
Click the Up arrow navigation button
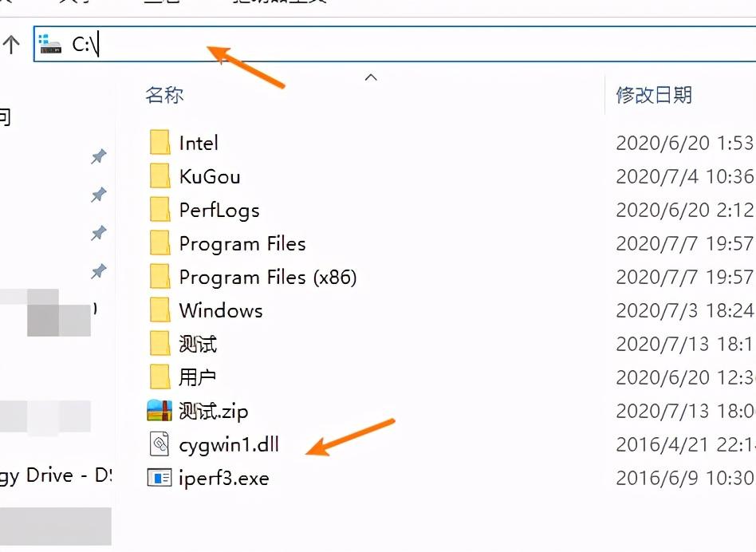click(11, 45)
